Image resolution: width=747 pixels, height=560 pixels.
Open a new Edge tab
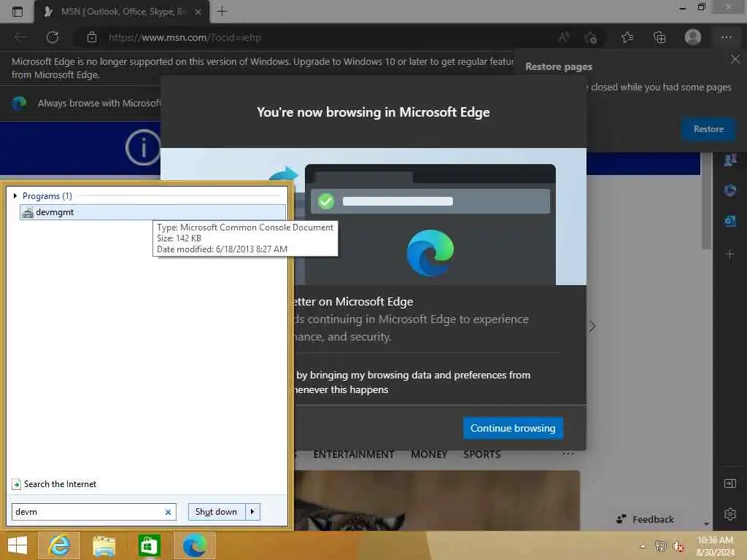(x=222, y=12)
